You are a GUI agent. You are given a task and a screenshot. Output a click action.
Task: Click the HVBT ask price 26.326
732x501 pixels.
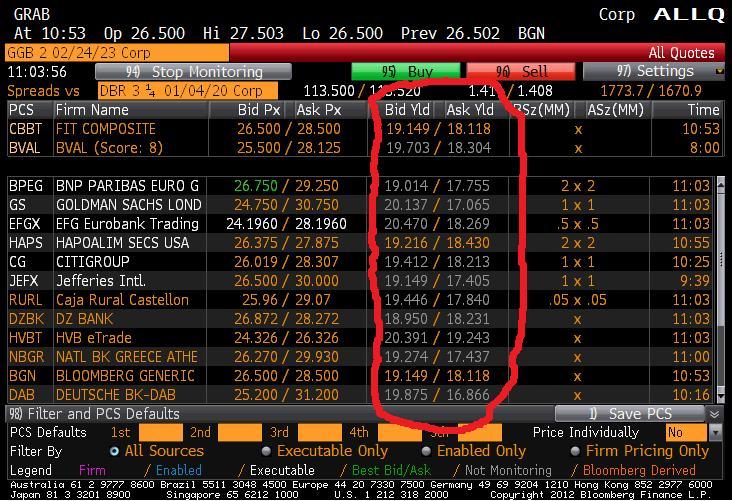[317, 338]
